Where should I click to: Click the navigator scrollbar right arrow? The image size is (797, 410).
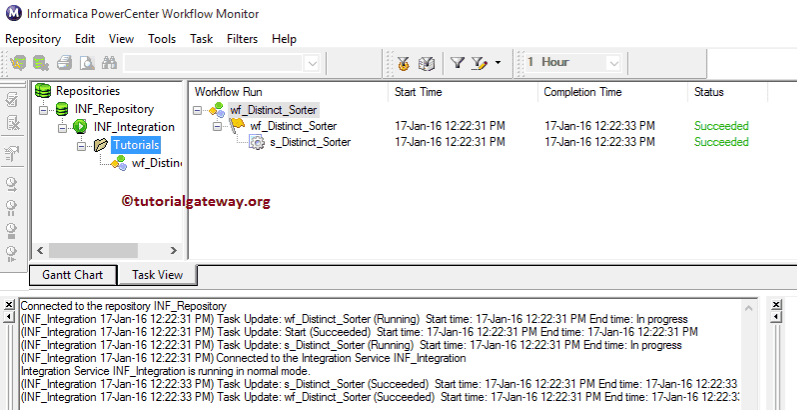(173, 250)
